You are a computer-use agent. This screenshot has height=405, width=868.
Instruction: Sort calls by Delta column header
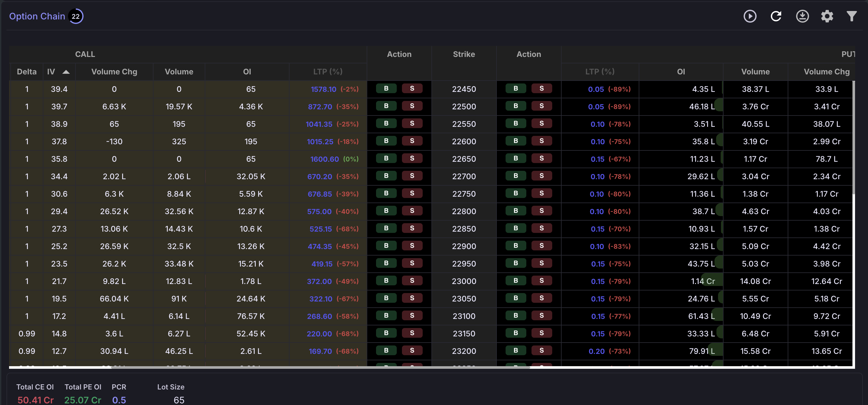click(x=27, y=72)
